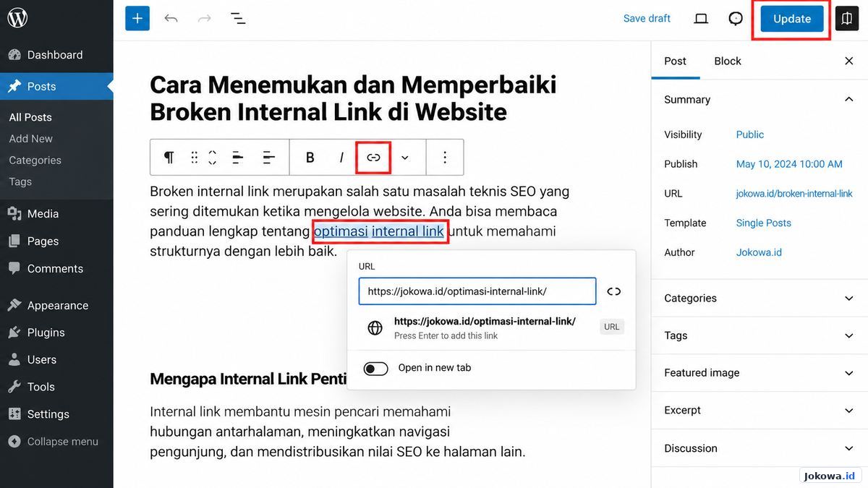Screen dimensions: 868x488
Task: Click Collapse menu
Action: coord(56,442)
